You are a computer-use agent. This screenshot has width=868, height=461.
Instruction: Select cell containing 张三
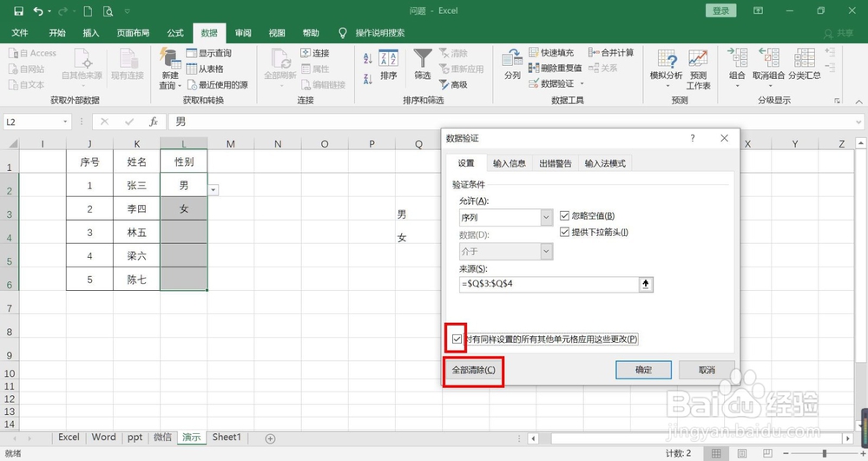click(x=137, y=186)
